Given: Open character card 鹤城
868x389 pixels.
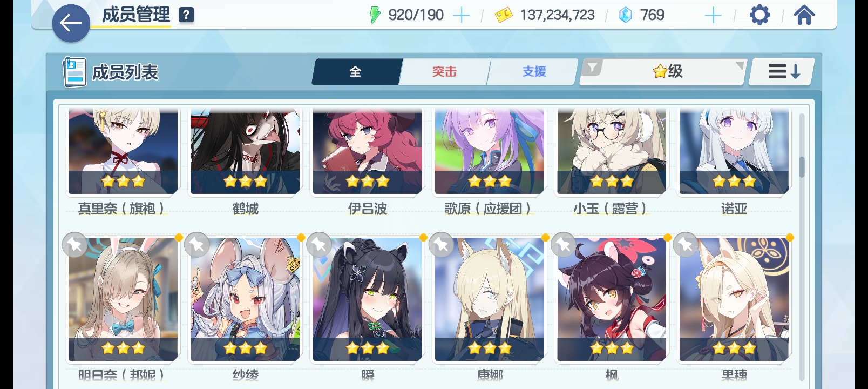Looking at the screenshot, I should pos(245,151).
